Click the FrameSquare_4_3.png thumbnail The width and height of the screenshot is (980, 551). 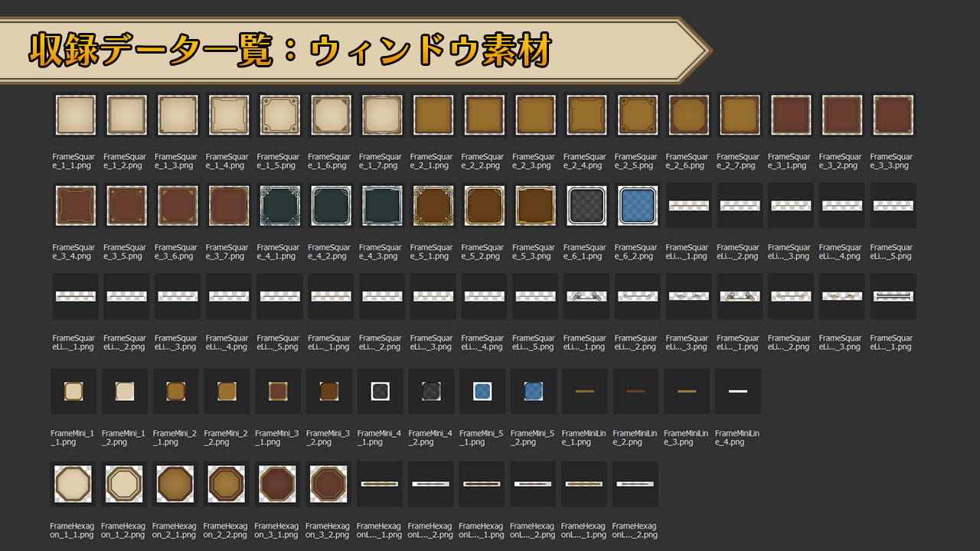click(x=382, y=206)
